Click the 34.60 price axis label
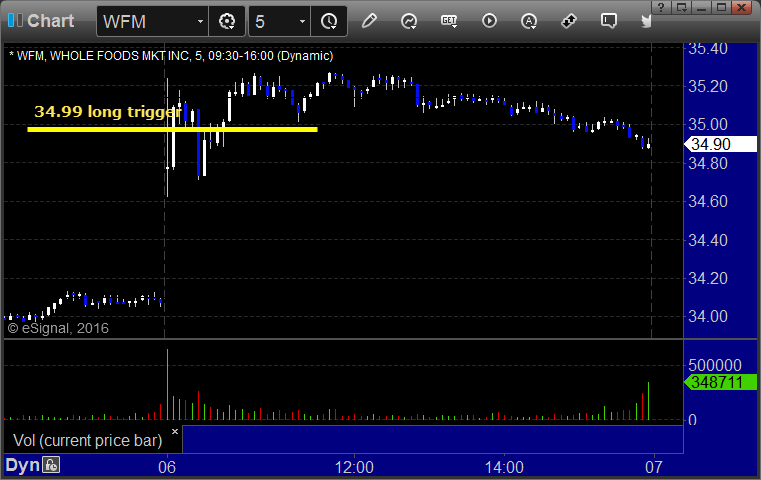 (x=708, y=201)
